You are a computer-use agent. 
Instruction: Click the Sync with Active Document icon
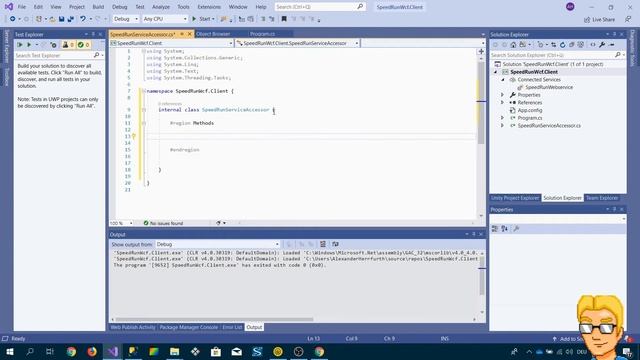point(553,44)
